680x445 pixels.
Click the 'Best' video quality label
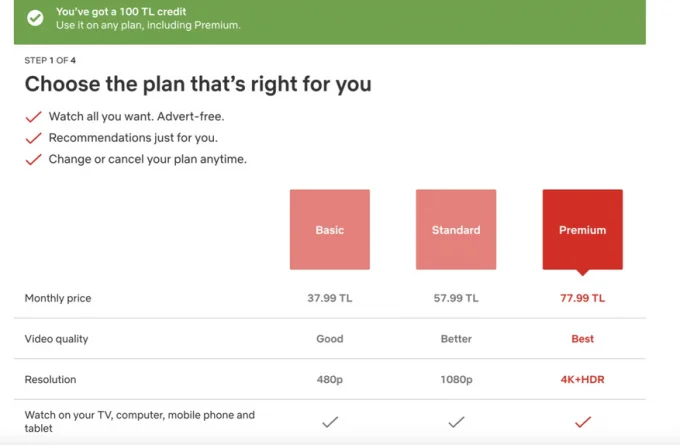click(x=582, y=339)
